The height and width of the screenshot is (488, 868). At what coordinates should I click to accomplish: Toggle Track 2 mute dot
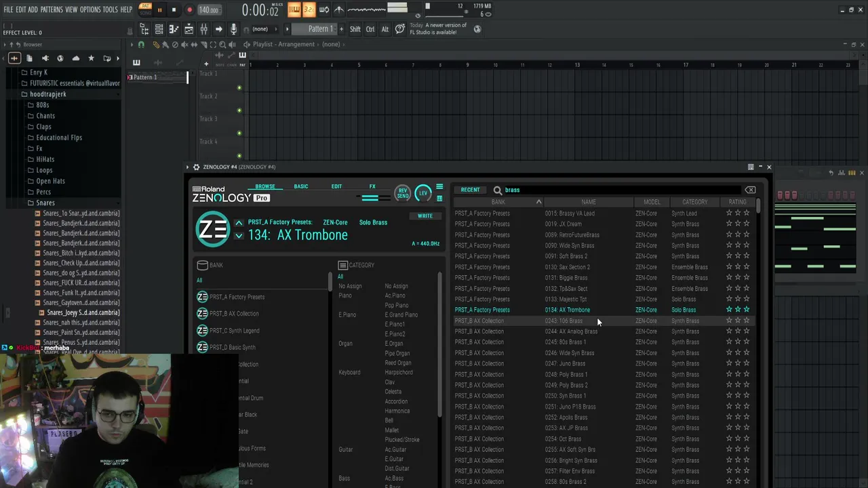[239, 110]
